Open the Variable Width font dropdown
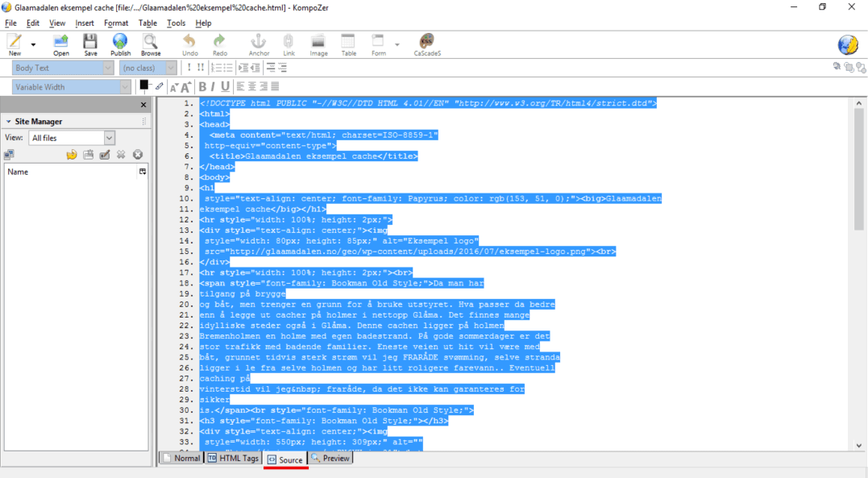Image resolution: width=868 pixels, height=478 pixels. pyautogui.click(x=72, y=87)
